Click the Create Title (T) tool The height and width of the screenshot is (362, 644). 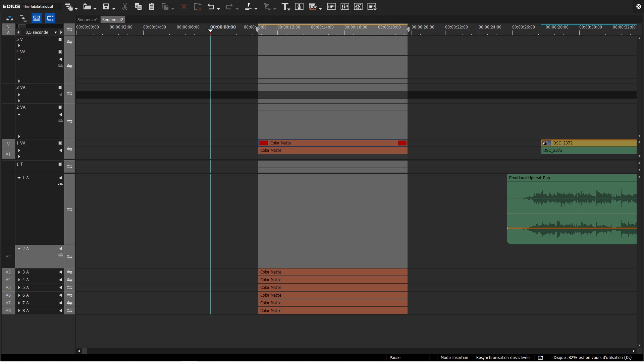285,6
